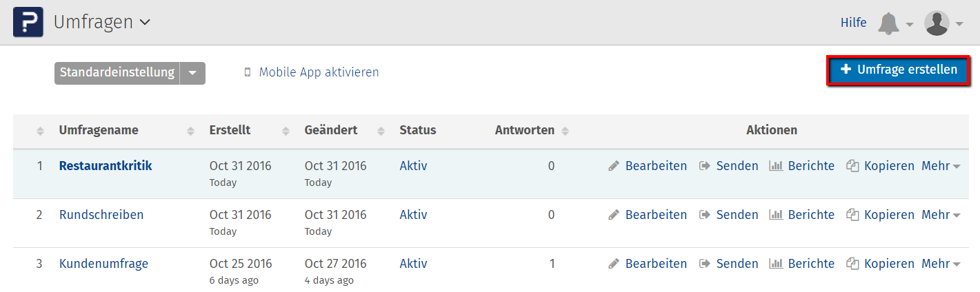Open the Kundenumfrage survey link
Screen dimensions: 980x292
pyautogui.click(x=103, y=264)
